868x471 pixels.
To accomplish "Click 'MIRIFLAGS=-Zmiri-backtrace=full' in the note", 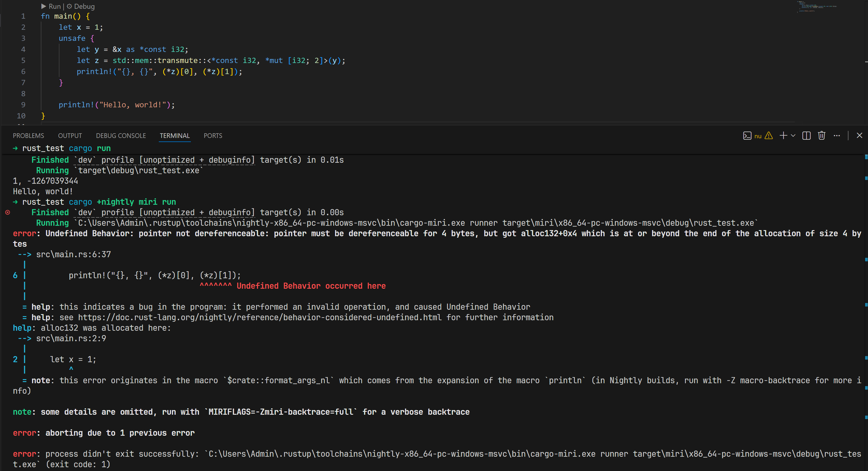I will click(x=281, y=412).
